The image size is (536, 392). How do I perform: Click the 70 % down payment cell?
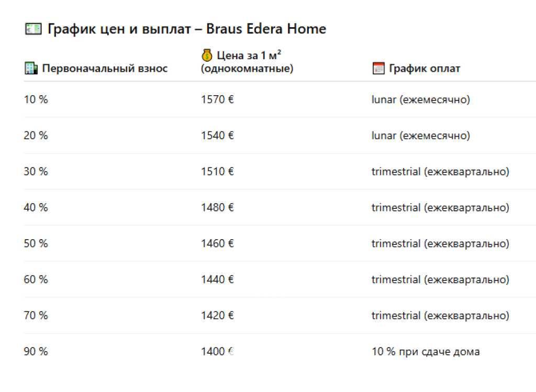(36, 316)
